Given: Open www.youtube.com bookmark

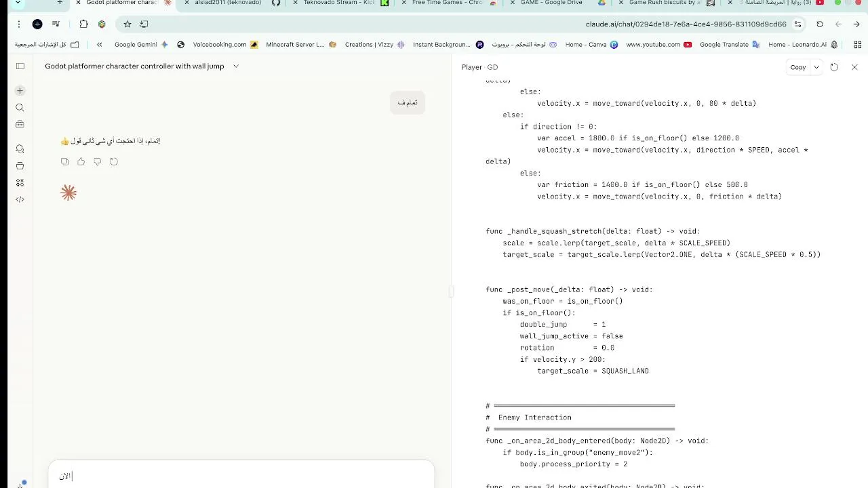Looking at the screenshot, I should click(x=658, y=45).
